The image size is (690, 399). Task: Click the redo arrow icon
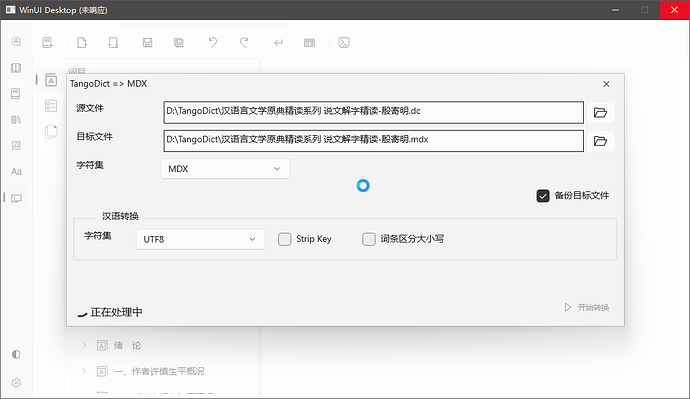coord(244,42)
